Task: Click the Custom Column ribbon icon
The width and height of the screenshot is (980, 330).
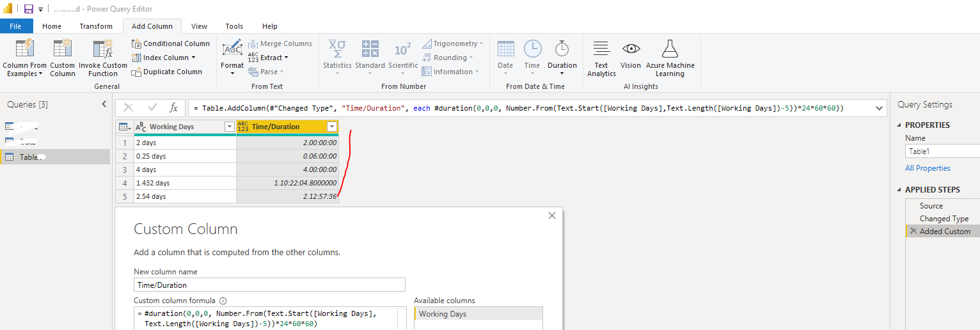Action: tap(63, 58)
